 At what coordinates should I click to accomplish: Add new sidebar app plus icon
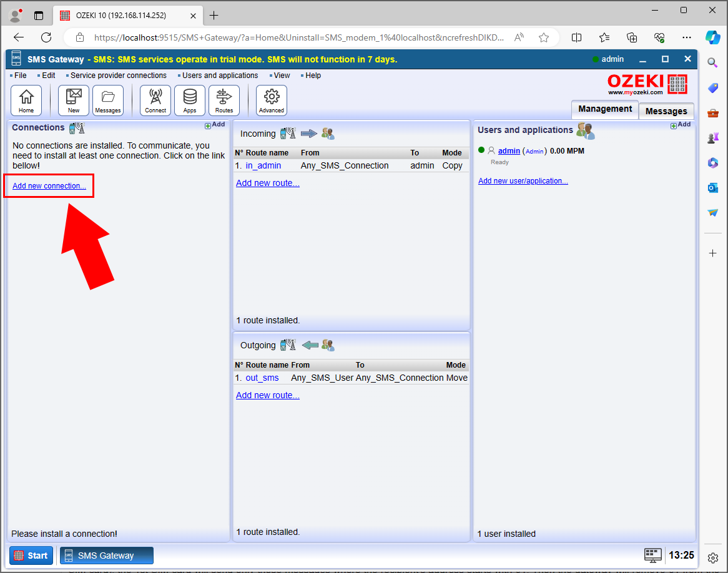point(712,253)
